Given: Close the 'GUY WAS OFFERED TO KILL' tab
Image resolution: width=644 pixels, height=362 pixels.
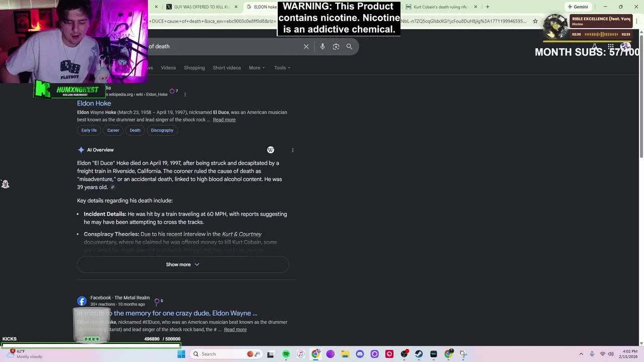Looking at the screenshot, I should tap(236, 7).
